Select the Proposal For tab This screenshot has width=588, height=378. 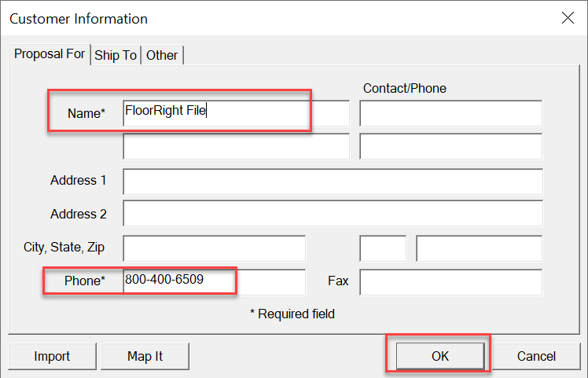click(x=50, y=54)
